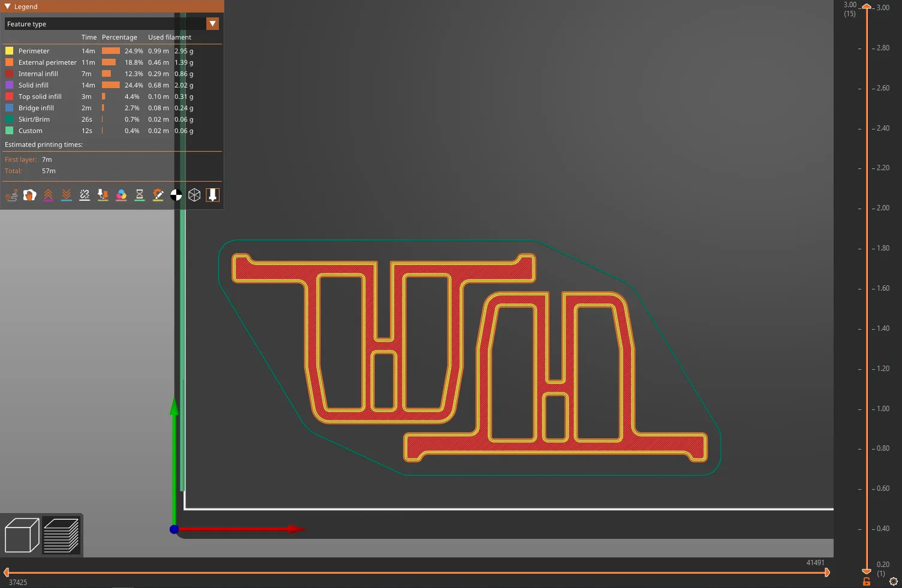Click the First layer time label

20,159
